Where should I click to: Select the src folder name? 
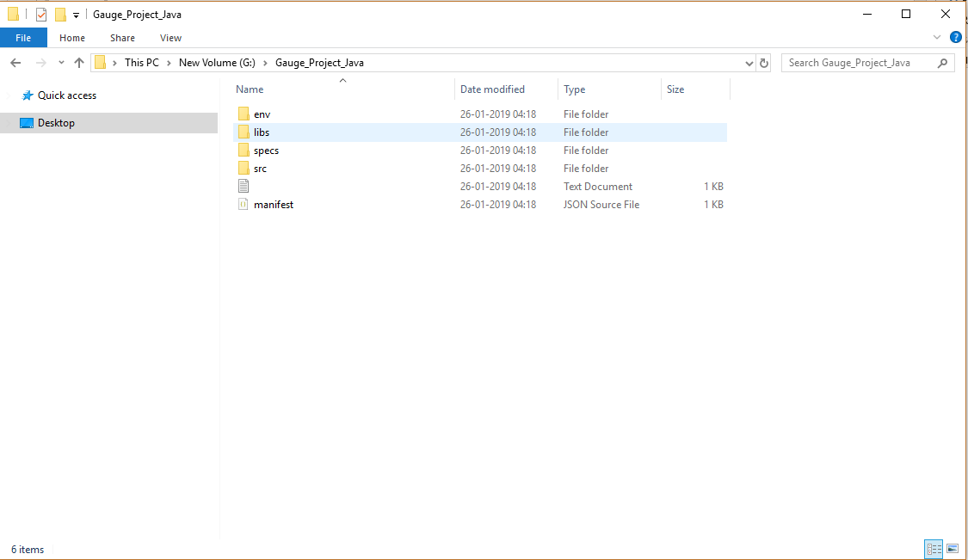pos(260,168)
